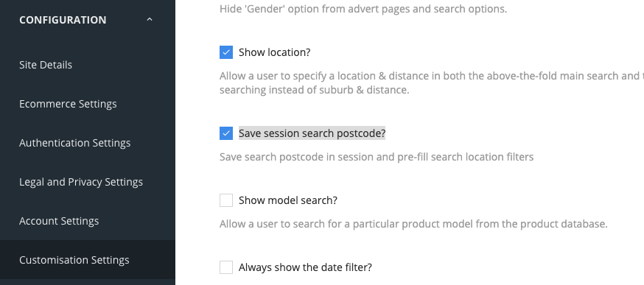Click the location & distance description paragraph
Screen dimensions: 644x285
[432, 82]
